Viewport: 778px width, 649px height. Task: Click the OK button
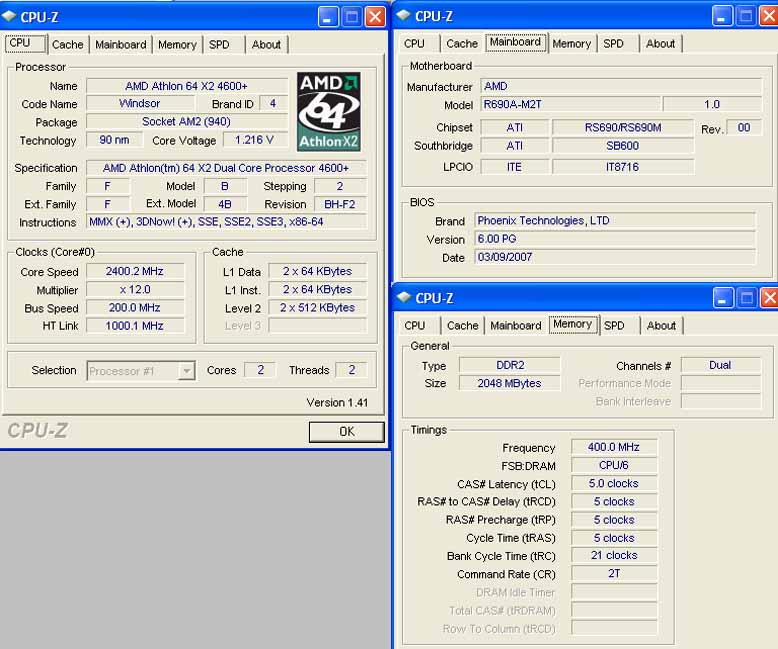(346, 432)
